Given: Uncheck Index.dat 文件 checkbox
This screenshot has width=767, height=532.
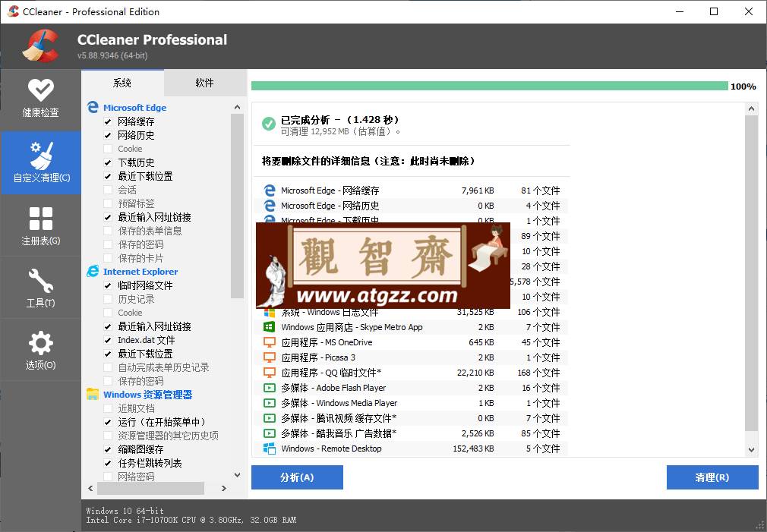Looking at the screenshot, I should pos(108,340).
